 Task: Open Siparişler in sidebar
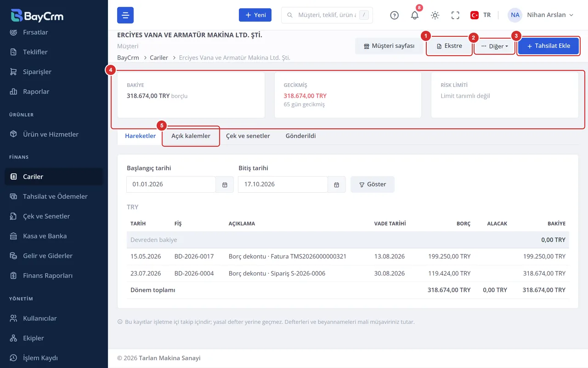click(x=54, y=72)
